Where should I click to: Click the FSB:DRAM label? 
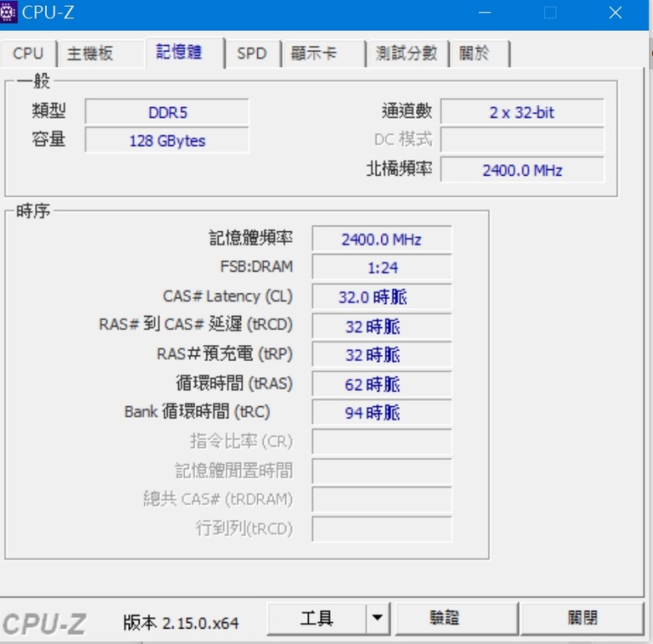pos(256,266)
